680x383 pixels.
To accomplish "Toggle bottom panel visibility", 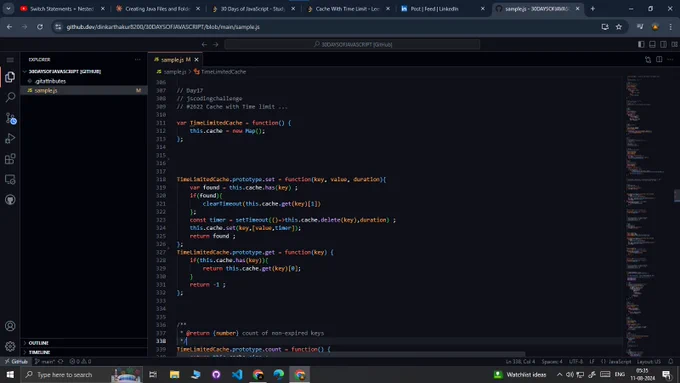I will tap(652, 44).
